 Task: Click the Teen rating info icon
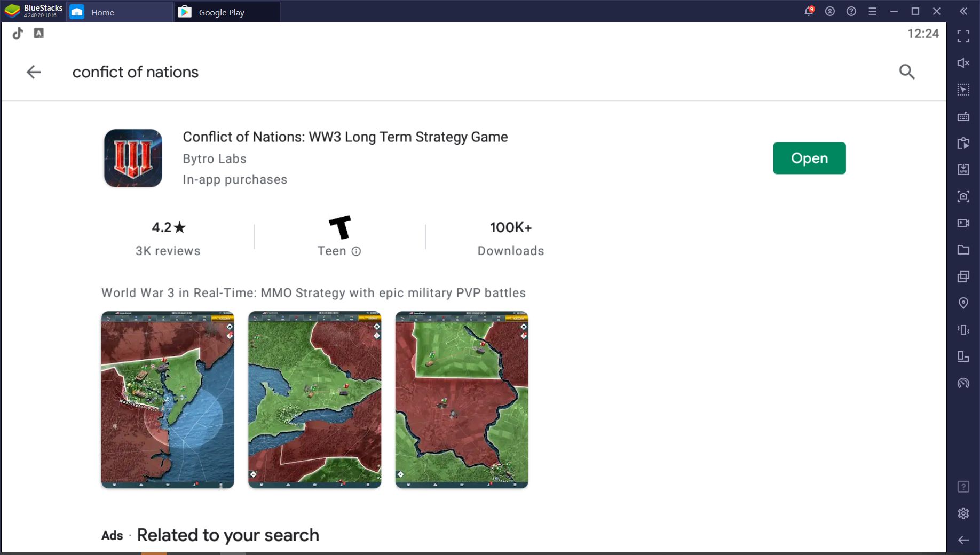click(356, 251)
